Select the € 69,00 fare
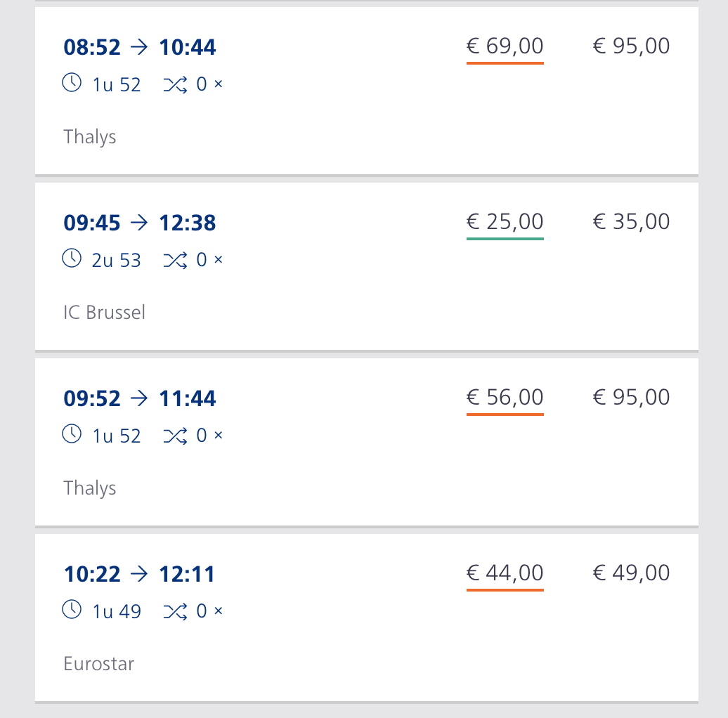Viewport: 728px width, 718px height. click(505, 46)
